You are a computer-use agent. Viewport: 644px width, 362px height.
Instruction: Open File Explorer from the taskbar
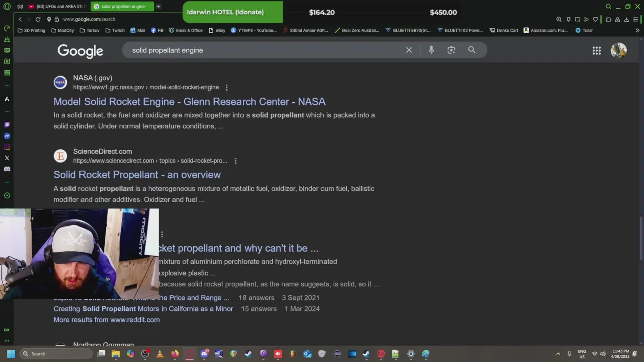115,354
